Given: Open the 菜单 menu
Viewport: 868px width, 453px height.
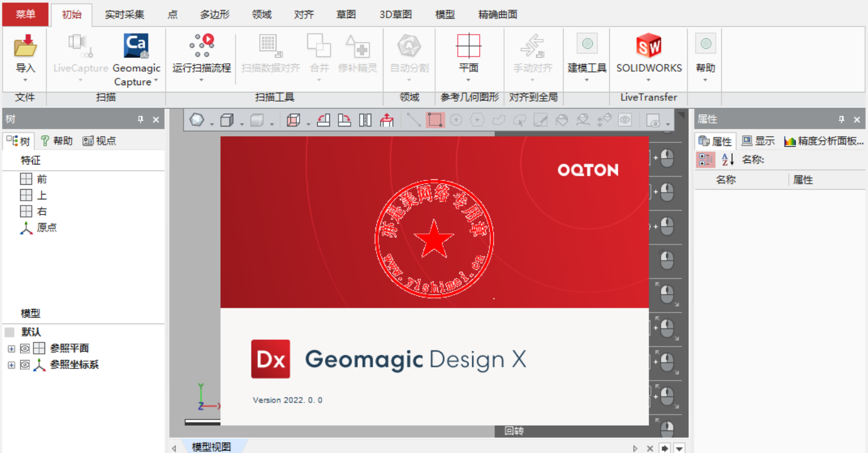Looking at the screenshot, I should click(26, 14).
